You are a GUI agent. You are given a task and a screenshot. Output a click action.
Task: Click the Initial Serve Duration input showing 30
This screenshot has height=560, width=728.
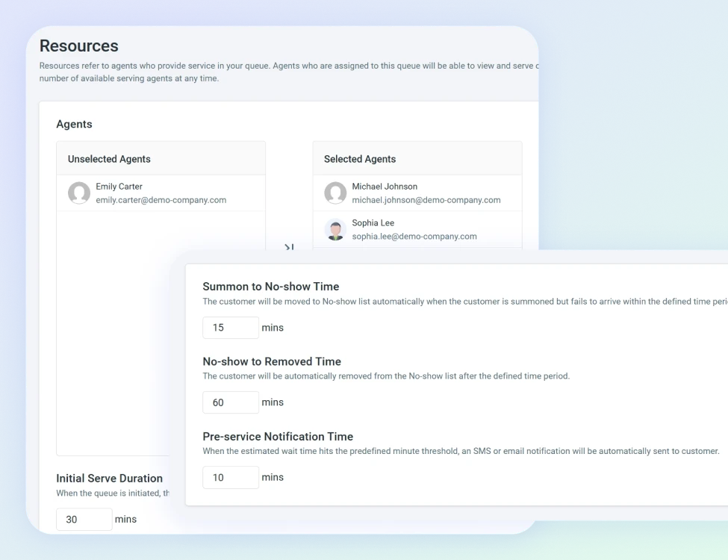click(x=84, y=519)
